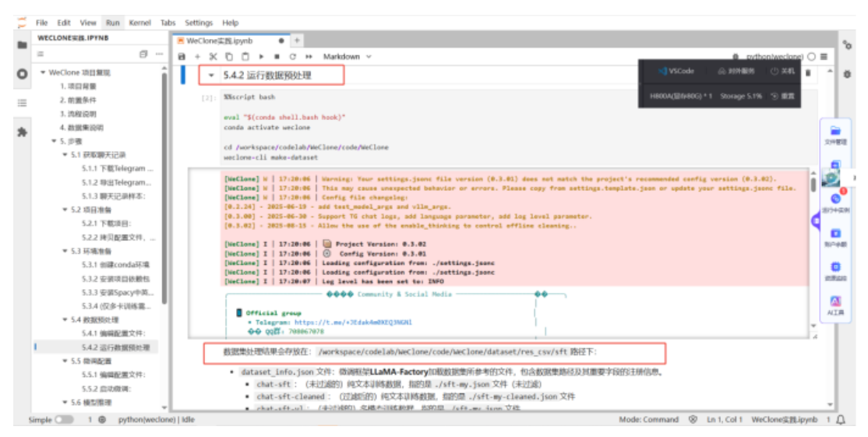Run the selected cell with the play icon
The width and height of the screenshot is (868, 437).
point(261,57)
